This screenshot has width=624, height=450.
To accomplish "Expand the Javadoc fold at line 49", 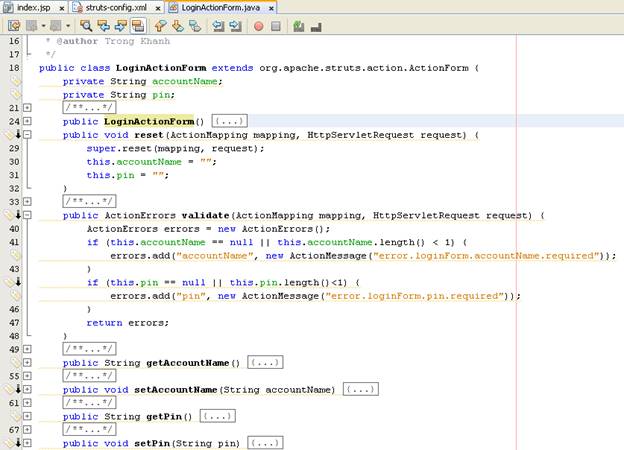I will [27, 349].
